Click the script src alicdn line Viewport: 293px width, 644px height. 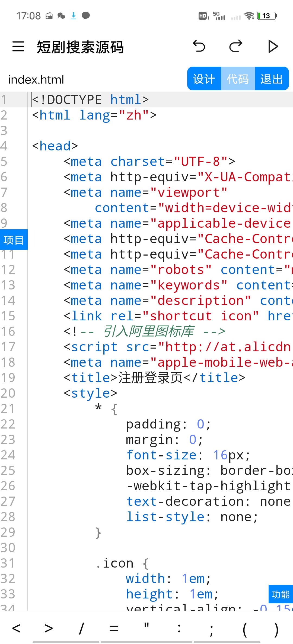[x=178, y=347]
